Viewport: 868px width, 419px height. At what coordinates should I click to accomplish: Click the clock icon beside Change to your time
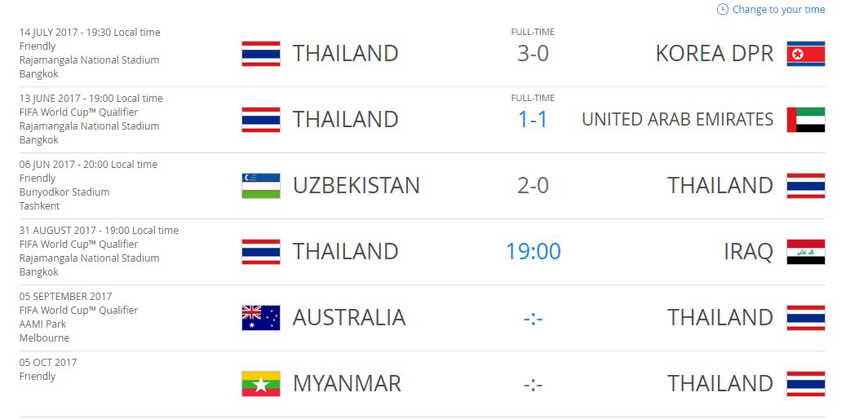pyautogui.click(x=723, y=10)
